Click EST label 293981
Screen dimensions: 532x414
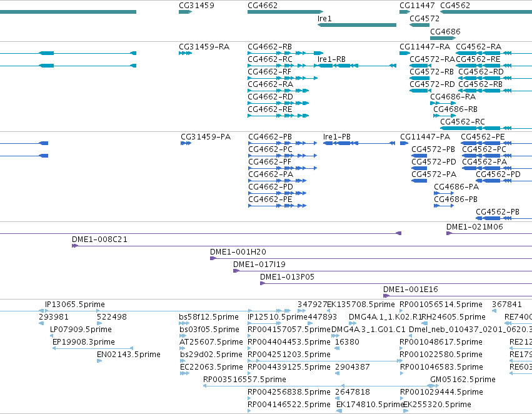(x=54, y=317)
